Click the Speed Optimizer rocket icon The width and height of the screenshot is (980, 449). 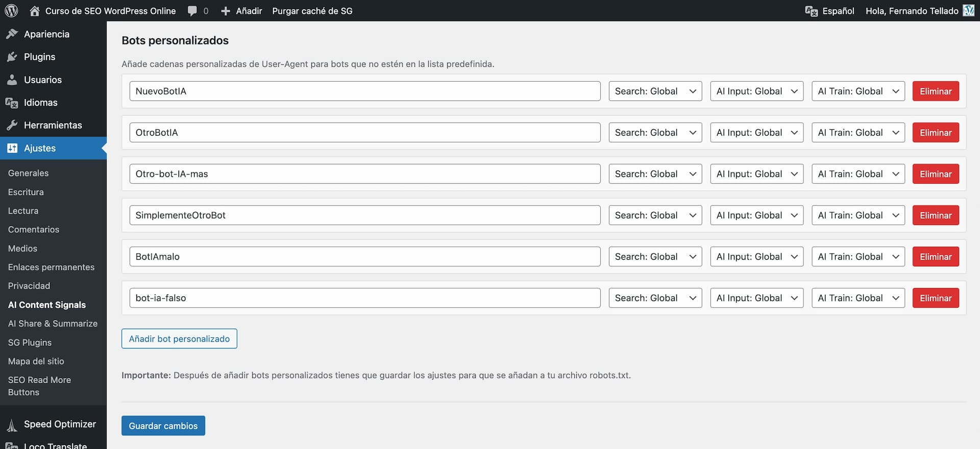pos(12,425)
